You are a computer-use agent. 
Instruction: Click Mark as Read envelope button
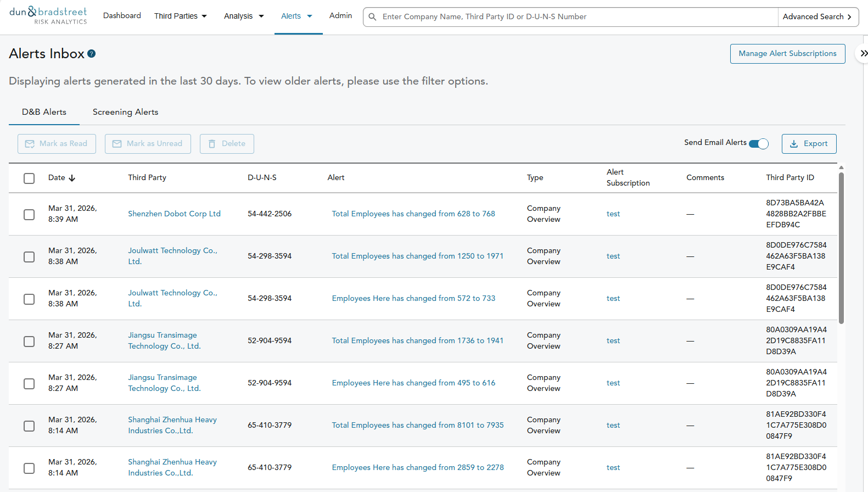coord(57,144)
